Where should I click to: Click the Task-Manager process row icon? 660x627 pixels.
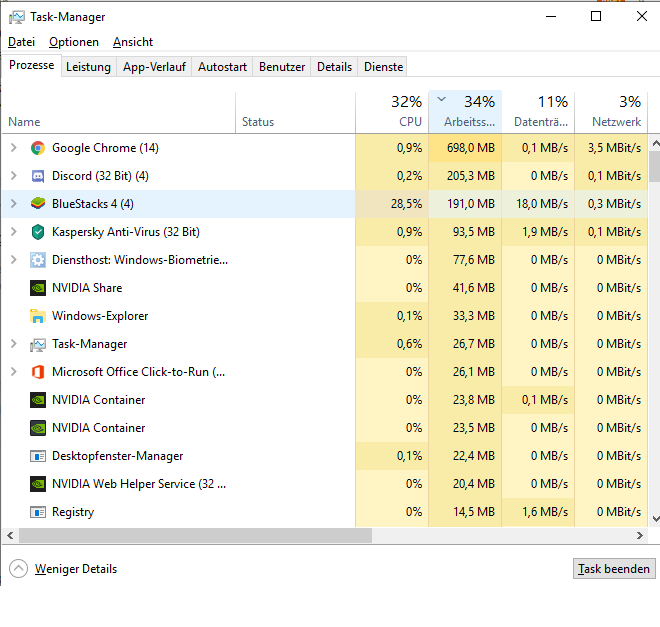click(x=38, y=344)
